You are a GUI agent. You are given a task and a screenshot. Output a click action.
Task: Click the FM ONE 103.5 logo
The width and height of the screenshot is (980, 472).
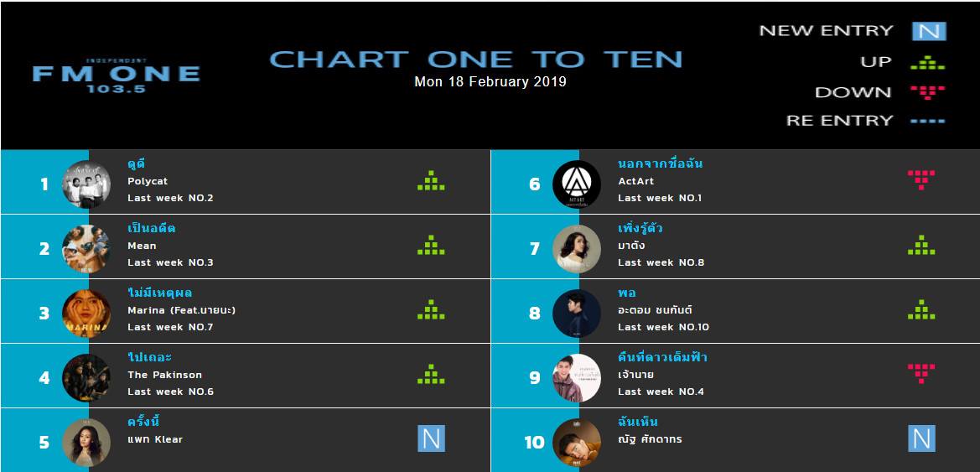click(x=117, y=75)
